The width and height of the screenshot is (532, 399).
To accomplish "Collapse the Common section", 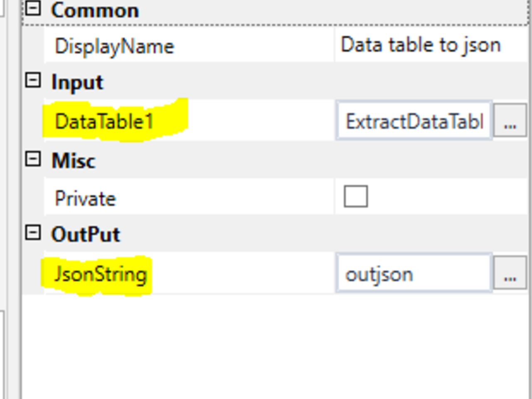I will tap(33, 8).
